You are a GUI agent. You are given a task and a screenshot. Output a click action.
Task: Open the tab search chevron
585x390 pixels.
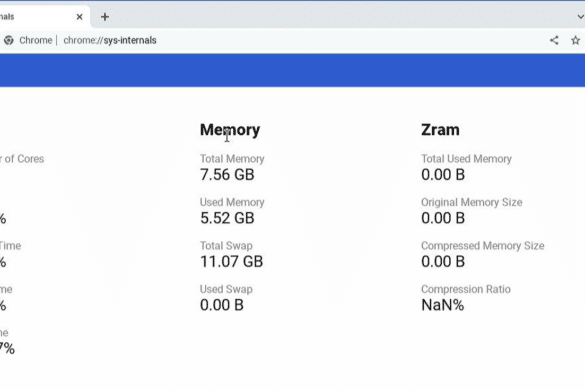tap(580, 17)
